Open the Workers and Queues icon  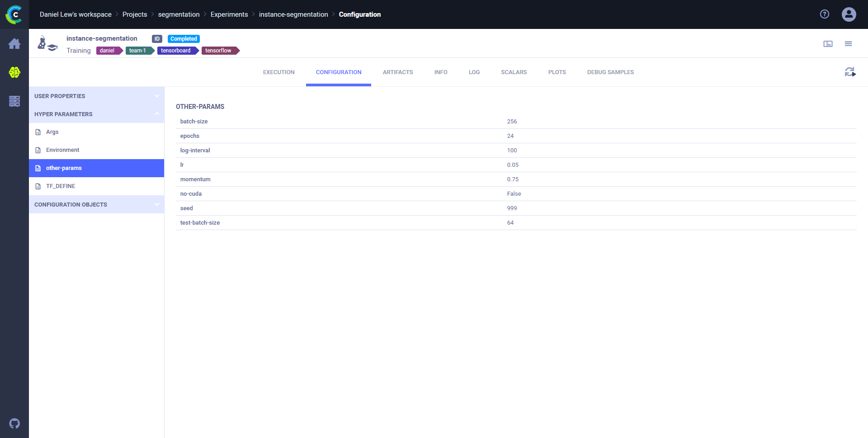click(x=14, y=101)
